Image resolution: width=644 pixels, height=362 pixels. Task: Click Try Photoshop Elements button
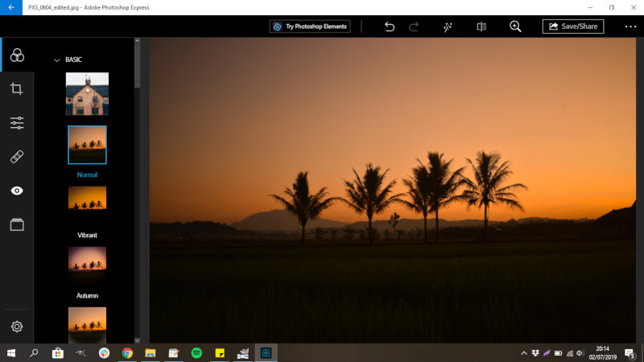pos(310,27)
